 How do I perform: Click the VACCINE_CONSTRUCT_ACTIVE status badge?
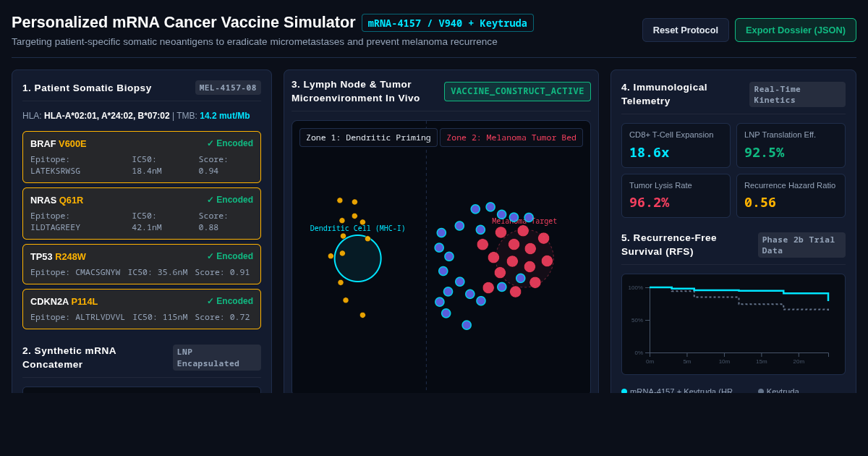pos(517,91)
